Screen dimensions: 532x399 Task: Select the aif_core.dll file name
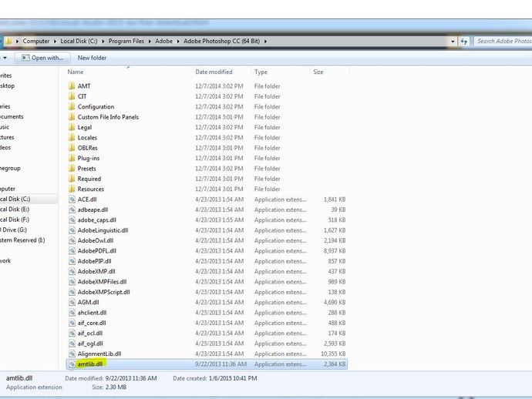click(92, 323)
